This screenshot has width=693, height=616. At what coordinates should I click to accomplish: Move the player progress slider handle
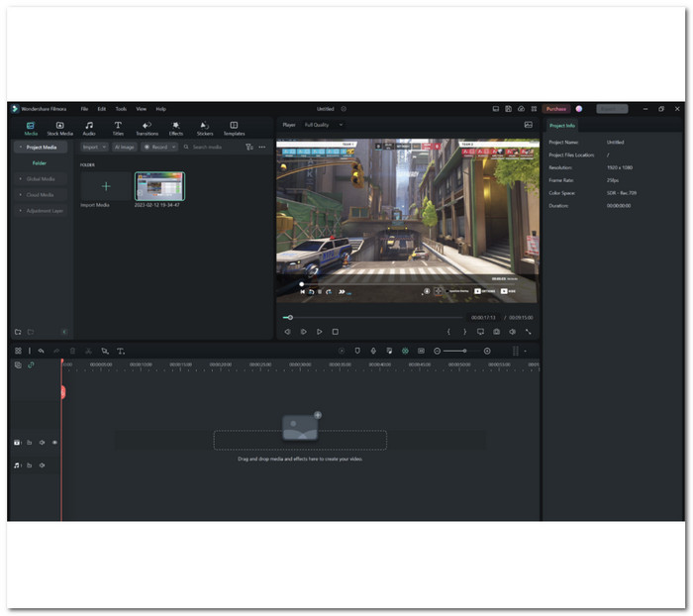tap(290, 318)
